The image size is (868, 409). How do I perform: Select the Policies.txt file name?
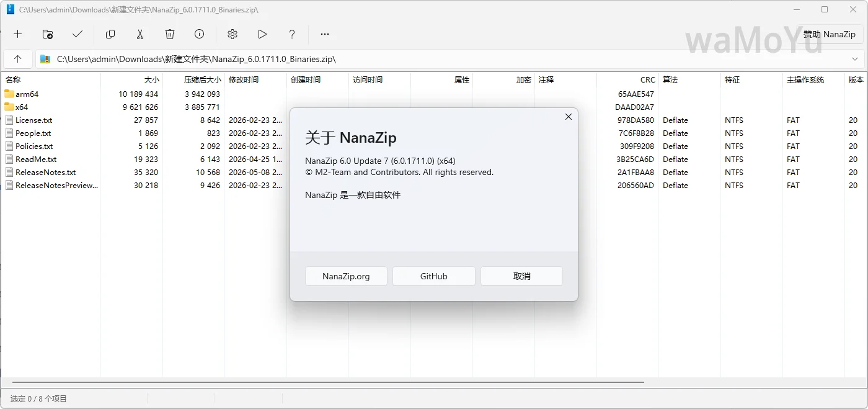pyautogui.click(x=34, y=146)
